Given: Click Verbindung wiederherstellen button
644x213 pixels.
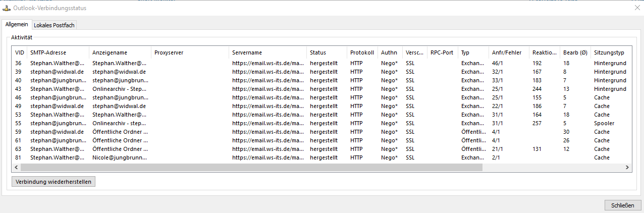Looking at the screenshot, I should click(x=53, y=182).
